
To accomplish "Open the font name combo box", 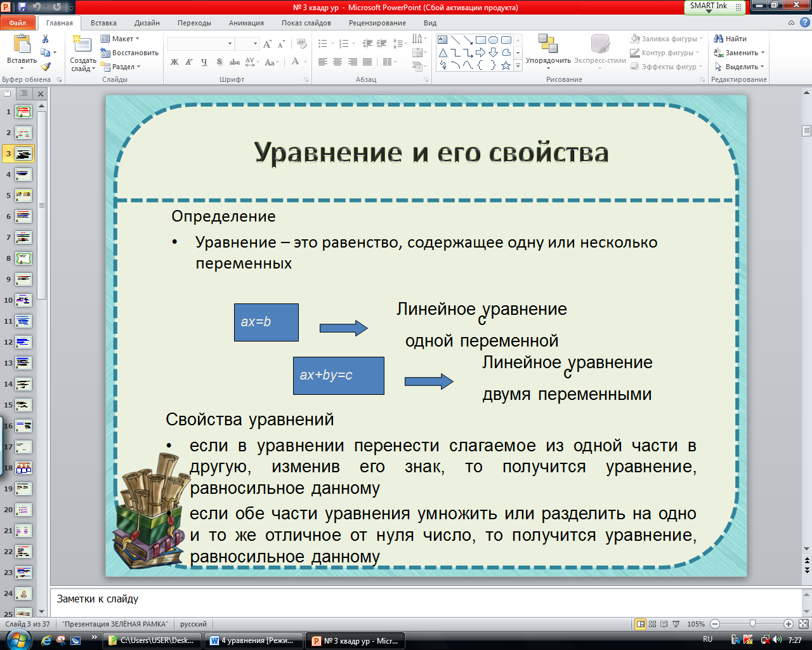I will [x=200, y=44].
